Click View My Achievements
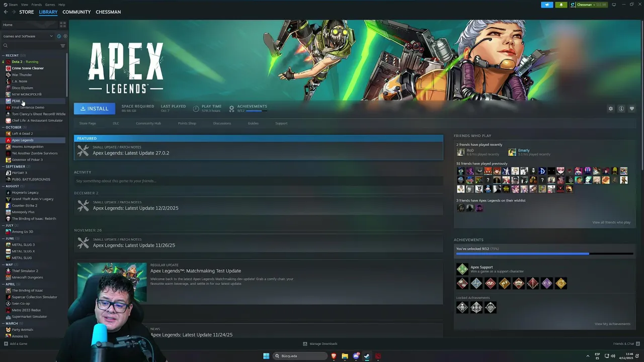The height and width of the screenshot is (362, 644). tap(612, 324)
